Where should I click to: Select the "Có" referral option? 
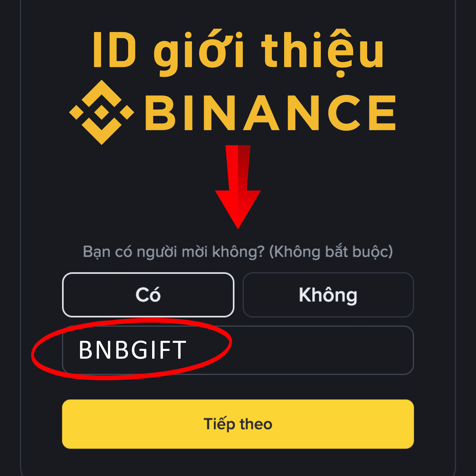click(x=148, y=295)
